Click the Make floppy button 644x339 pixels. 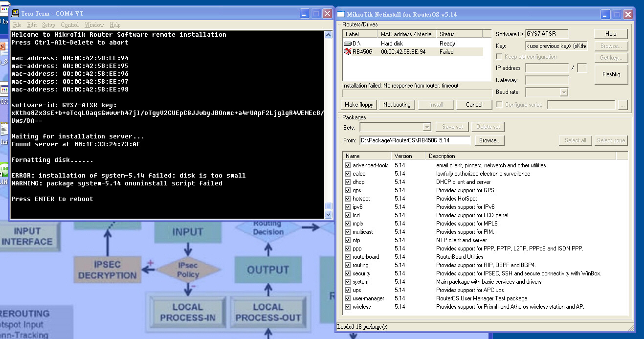click(359, 105)
